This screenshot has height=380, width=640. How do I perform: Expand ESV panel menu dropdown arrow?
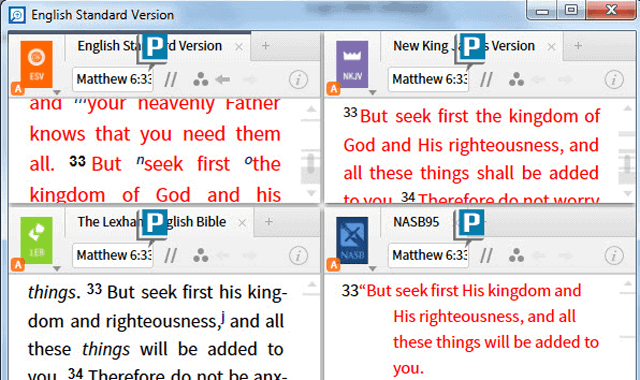click(x=57, y=93)
